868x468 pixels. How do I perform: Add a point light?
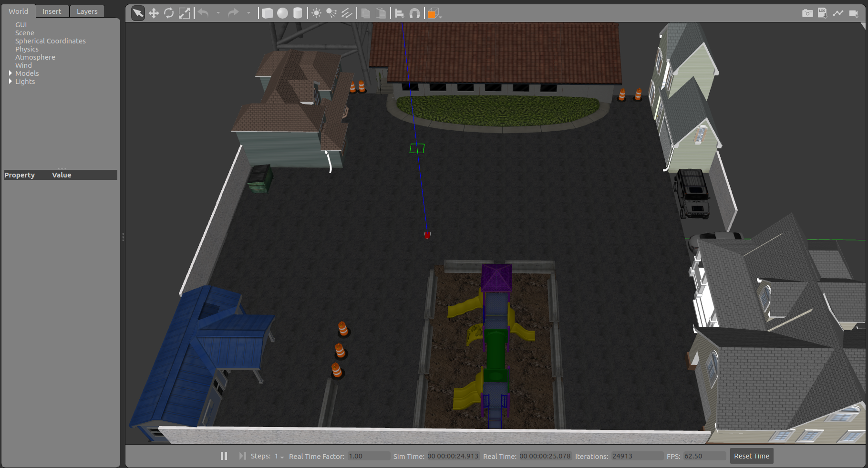coord(316,13)
